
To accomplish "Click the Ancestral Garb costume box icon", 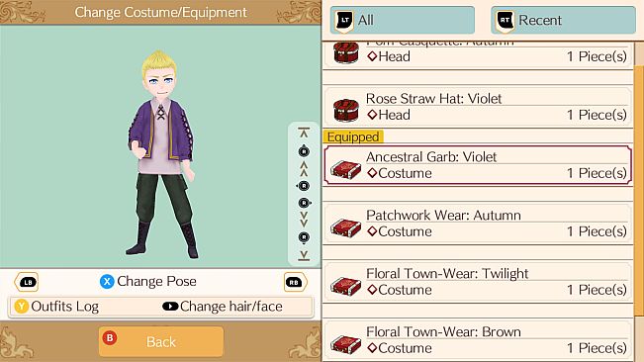I will pyautogui.click(x=346, y=169).
